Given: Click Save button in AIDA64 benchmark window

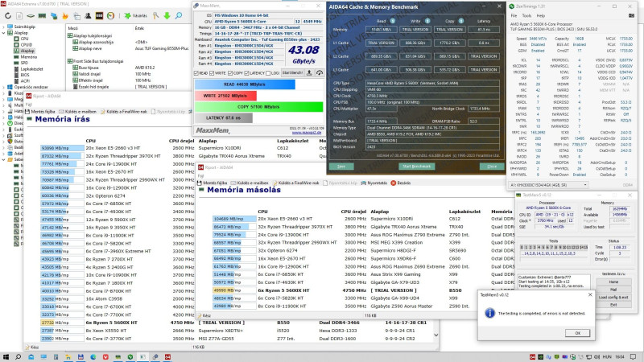Looking at the screenshot, I should (x=341, y=167).
